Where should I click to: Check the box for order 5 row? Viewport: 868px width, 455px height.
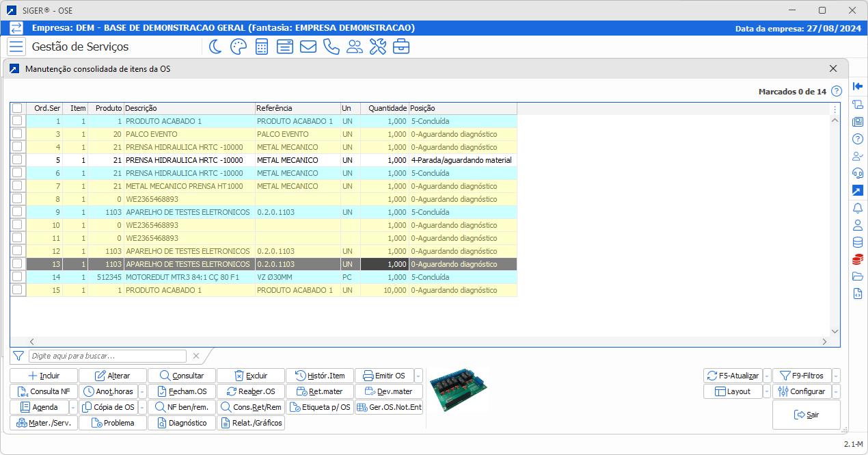[x=17, y=160]
